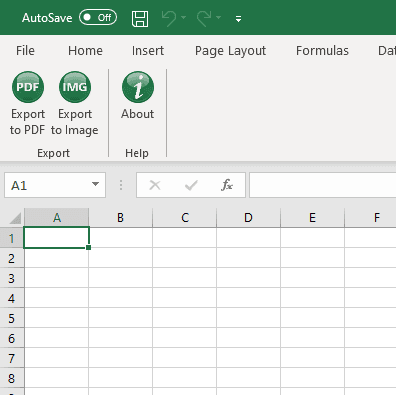Open Insert Function fx icon
The width and height of the screenshot is (396, 395).
pos(227,185)
